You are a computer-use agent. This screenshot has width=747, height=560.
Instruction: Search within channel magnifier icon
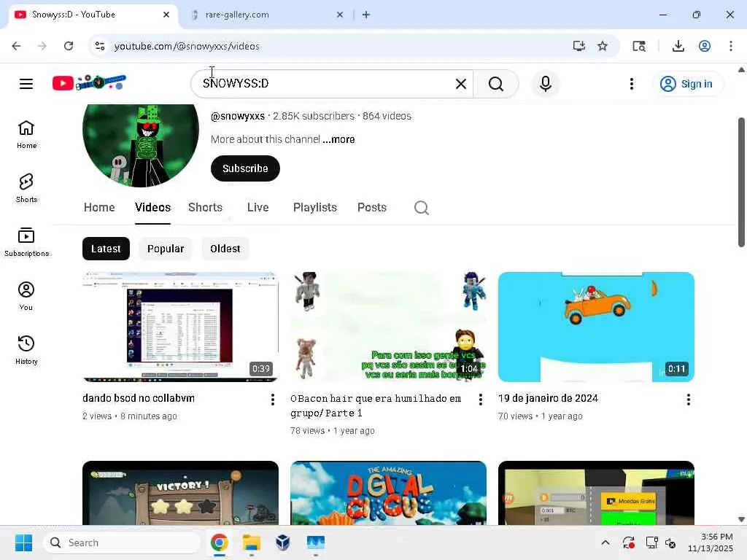421,208
